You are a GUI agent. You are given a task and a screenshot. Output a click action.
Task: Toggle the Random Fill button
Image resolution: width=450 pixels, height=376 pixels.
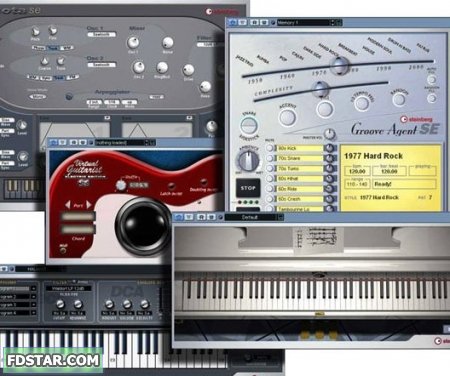[x=432, y=98]
